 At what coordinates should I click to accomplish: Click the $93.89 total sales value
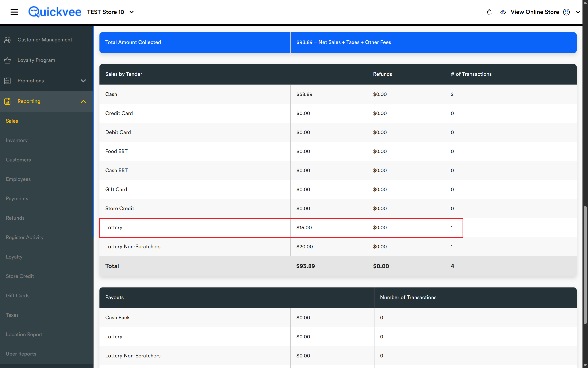(x=306, y=266)
